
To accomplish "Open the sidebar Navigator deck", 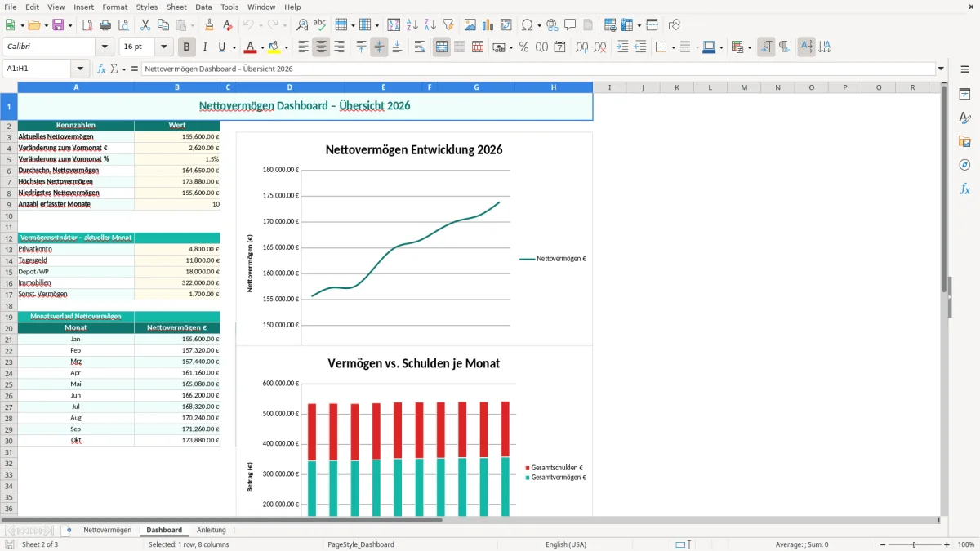I will [x=964, y=165].
